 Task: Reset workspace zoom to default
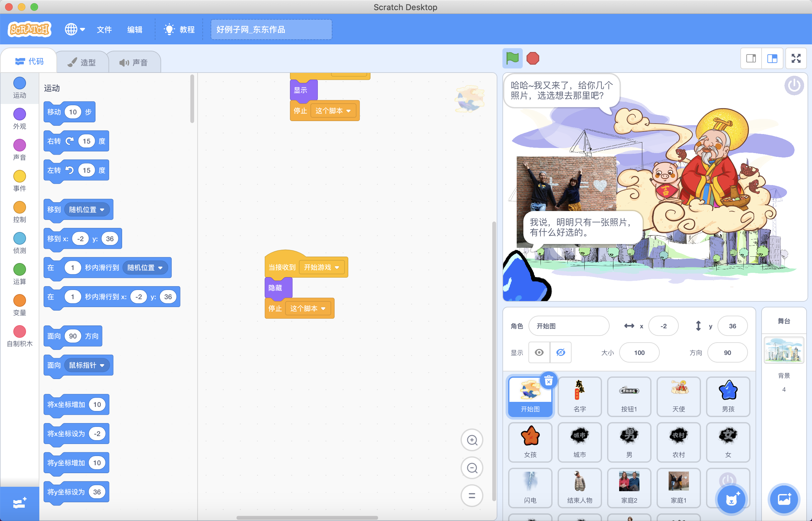(472, 496)
